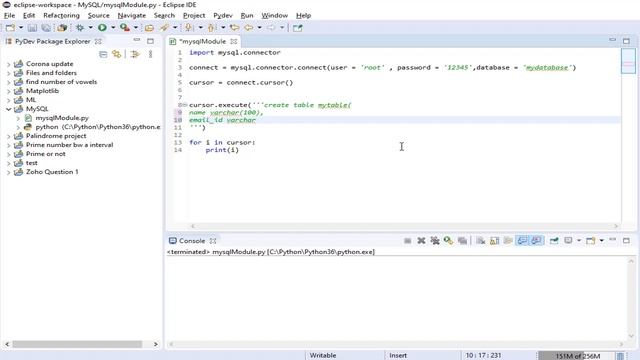The image size is (640, 360).
Task: Click the red overview ruler marker
Action: click(628, 64)
